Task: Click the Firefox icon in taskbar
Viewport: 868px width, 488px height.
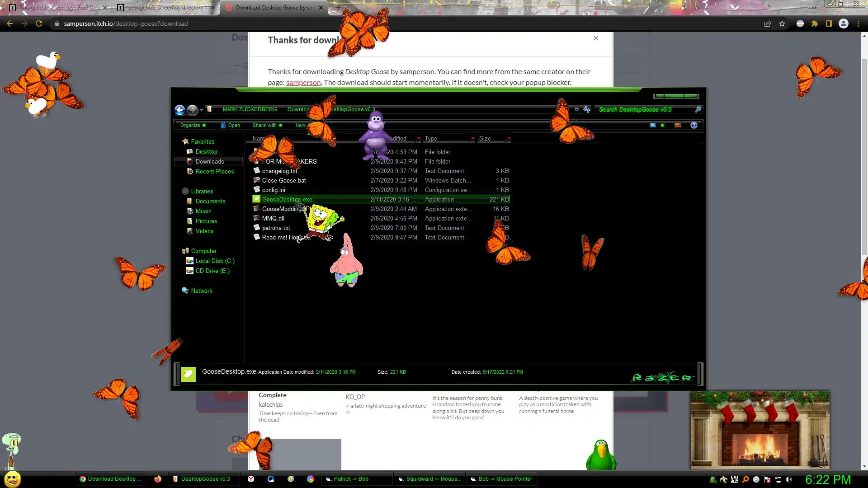Action: [157, 479]
